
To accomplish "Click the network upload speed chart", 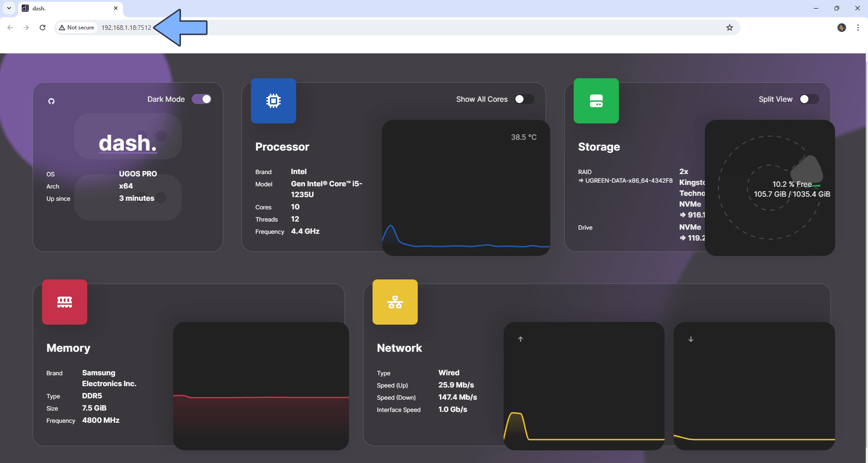I will (584, 386).
